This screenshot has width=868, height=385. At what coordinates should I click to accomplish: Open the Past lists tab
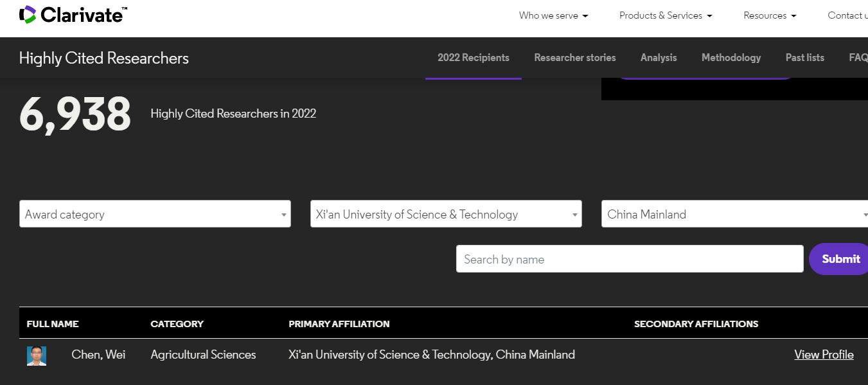[x=805, y=58]
